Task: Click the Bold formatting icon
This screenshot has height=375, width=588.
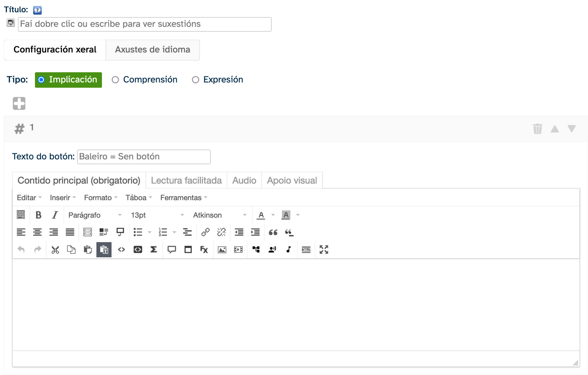Action: click(38, 215)
